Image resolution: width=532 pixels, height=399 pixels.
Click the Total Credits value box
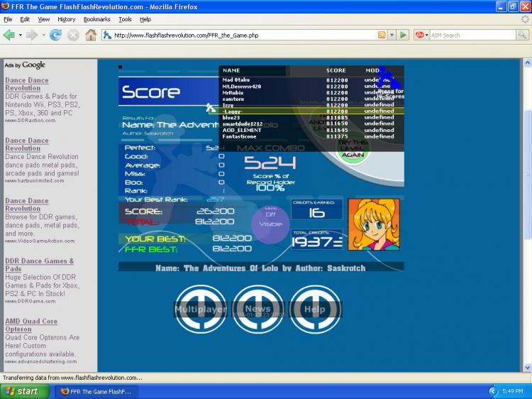[316, 240]
